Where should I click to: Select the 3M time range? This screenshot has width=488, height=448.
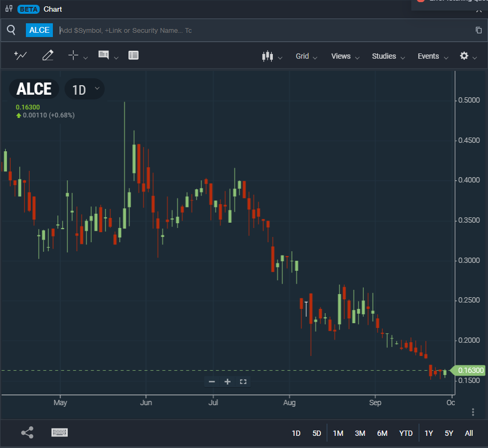pos(360,433)
